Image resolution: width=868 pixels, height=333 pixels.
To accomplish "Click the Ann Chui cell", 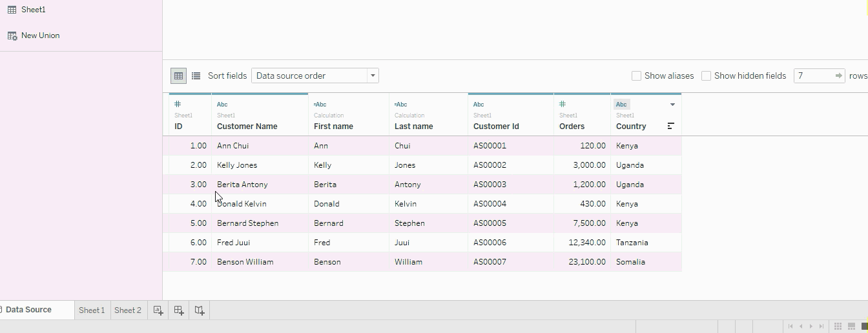I will (x=260, y=146).
